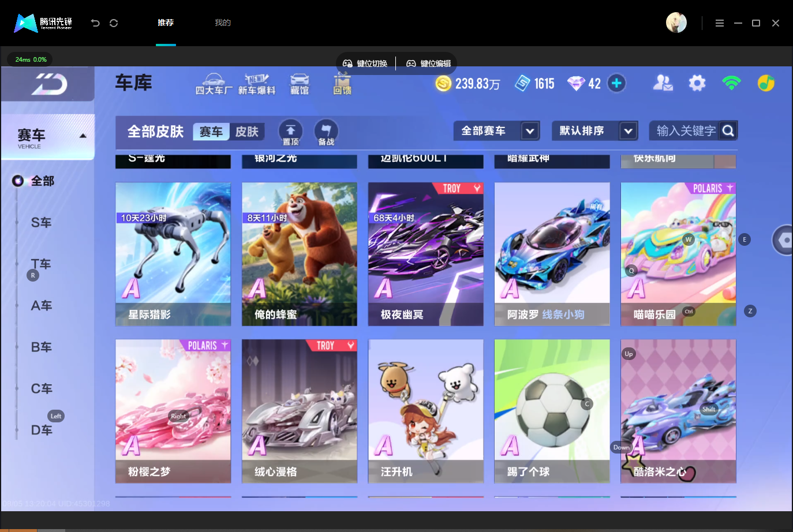The image size is (793, 532).
Task: Click the blue ticket currency icon
Action: coord(522,84)
